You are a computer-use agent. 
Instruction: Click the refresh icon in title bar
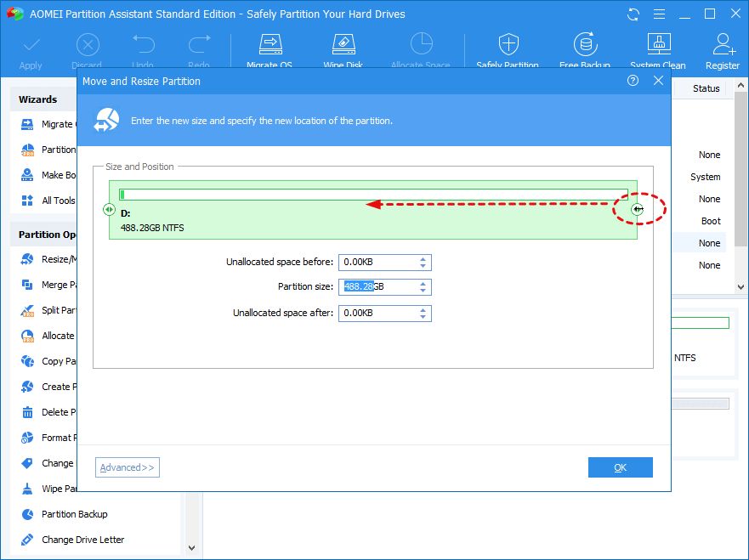[633, 14]
